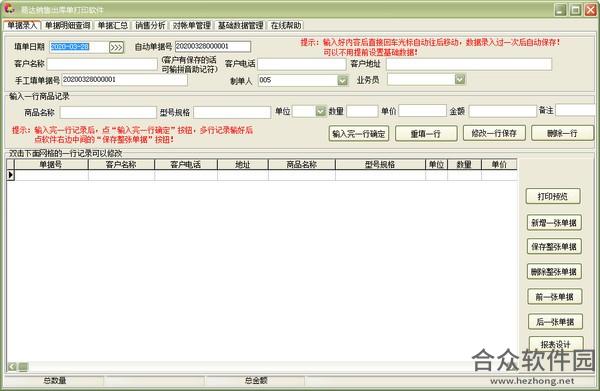Click the application icon in title bar
The width and height of the screenshot is (600, 391).
(9, 8)
